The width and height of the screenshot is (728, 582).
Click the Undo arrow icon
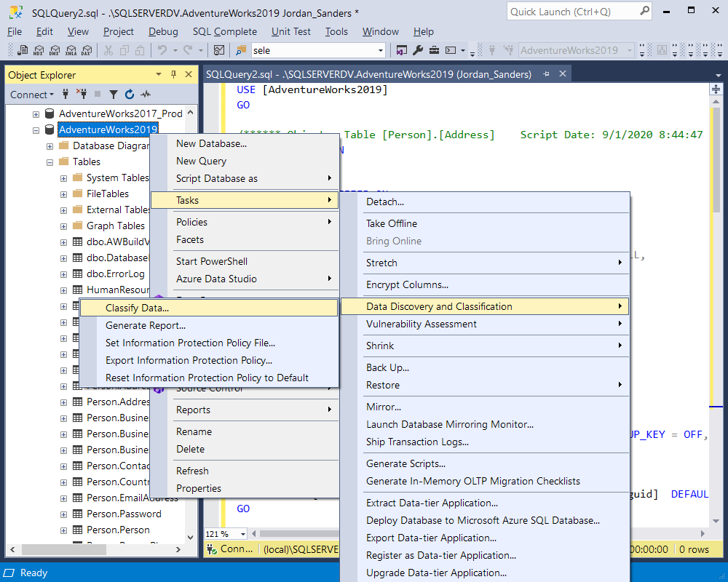pos(162,49)
